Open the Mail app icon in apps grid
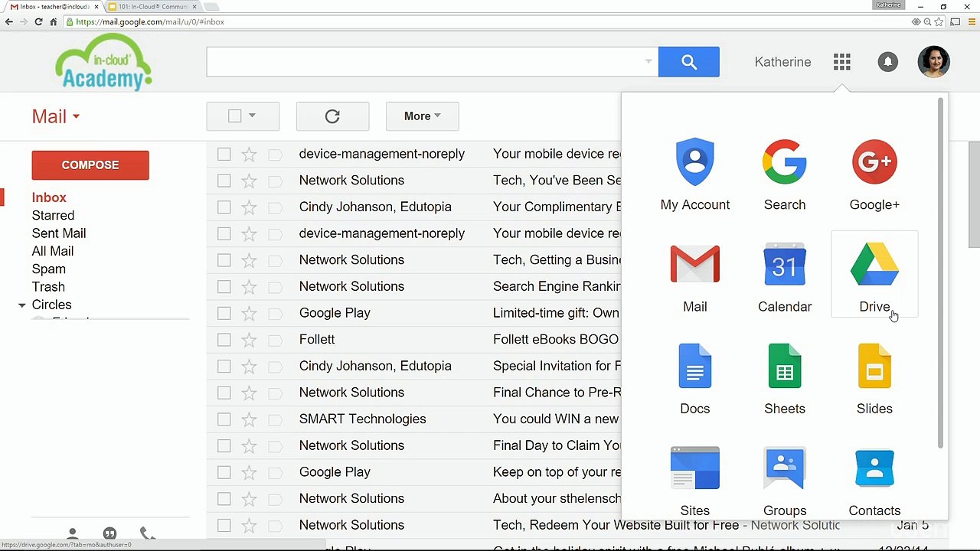 tap(695, 276)
